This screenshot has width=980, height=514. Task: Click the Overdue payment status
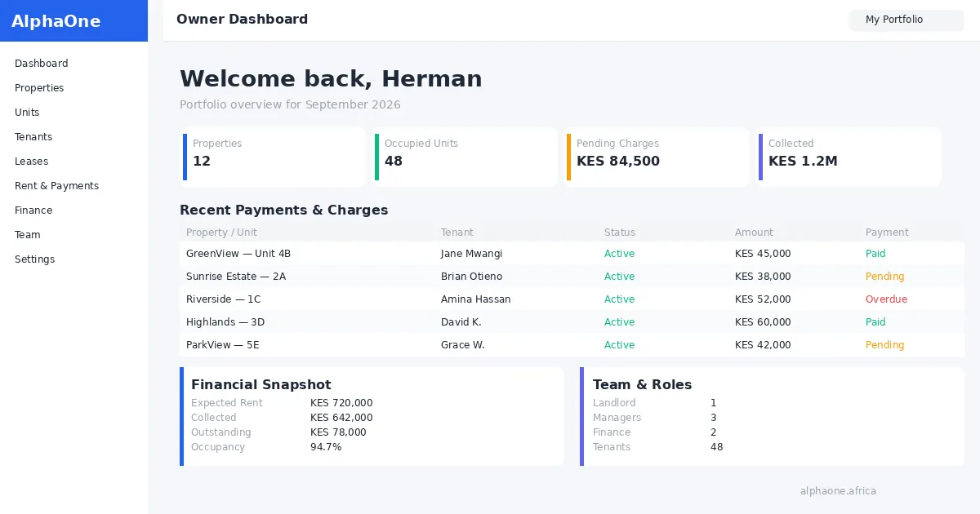point(886,299)
